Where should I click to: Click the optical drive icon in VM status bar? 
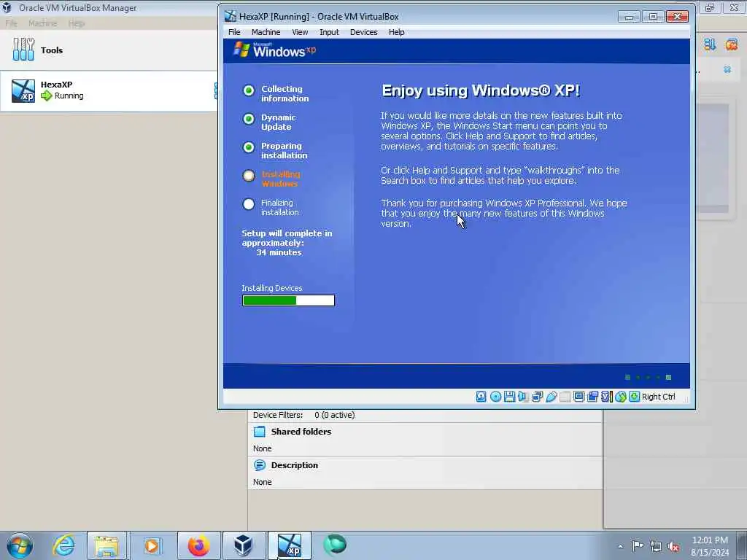(x=495, y=396)
